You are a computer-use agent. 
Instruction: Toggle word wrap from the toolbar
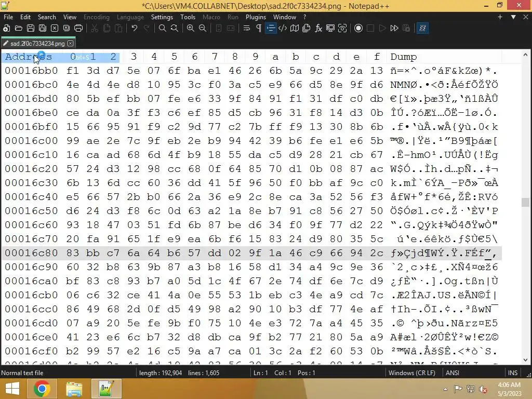(247, 28)
